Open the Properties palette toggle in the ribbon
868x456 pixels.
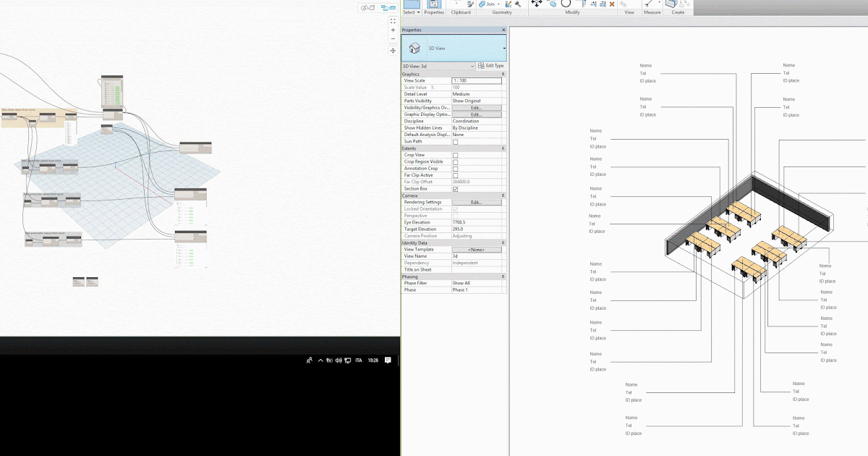(x=434, y=4)
